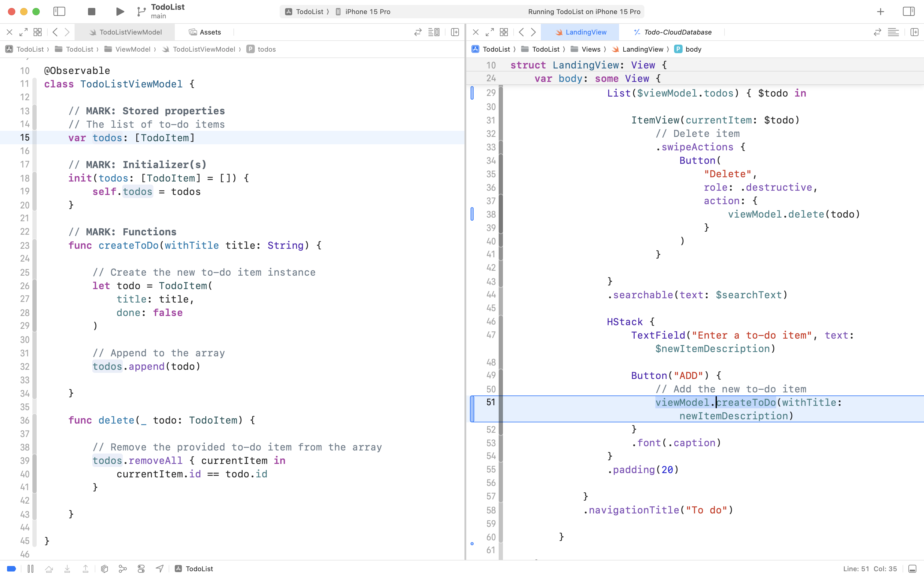The height and width of the screenshot is (577, 924).
Task: Open the editor options menu
Action: tap(434, 32)
